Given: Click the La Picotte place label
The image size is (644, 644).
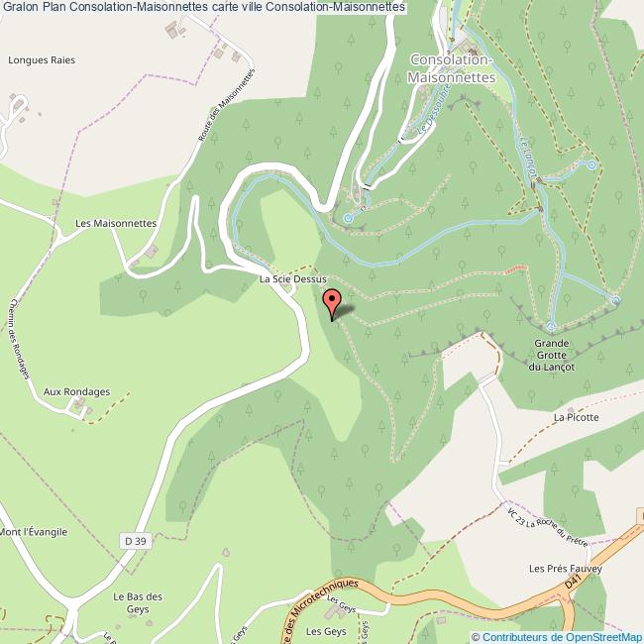Looking at the screenshot, I should click(x=577, y=417).
